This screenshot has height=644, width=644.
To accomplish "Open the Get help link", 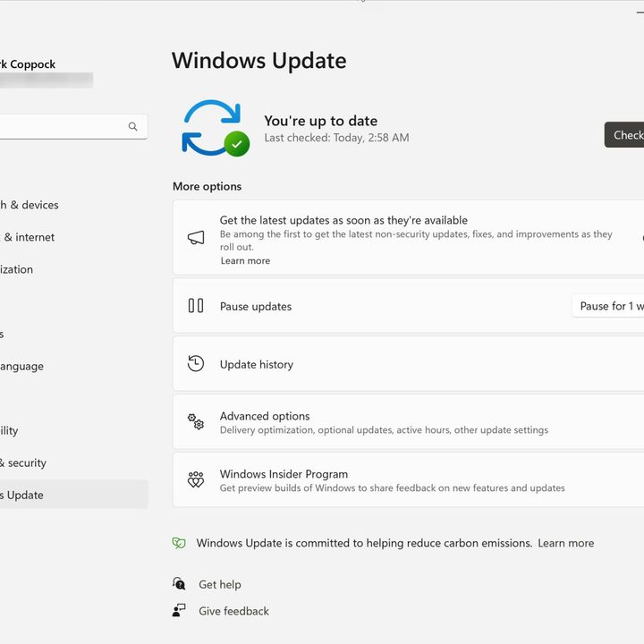I will coord(220,584).
